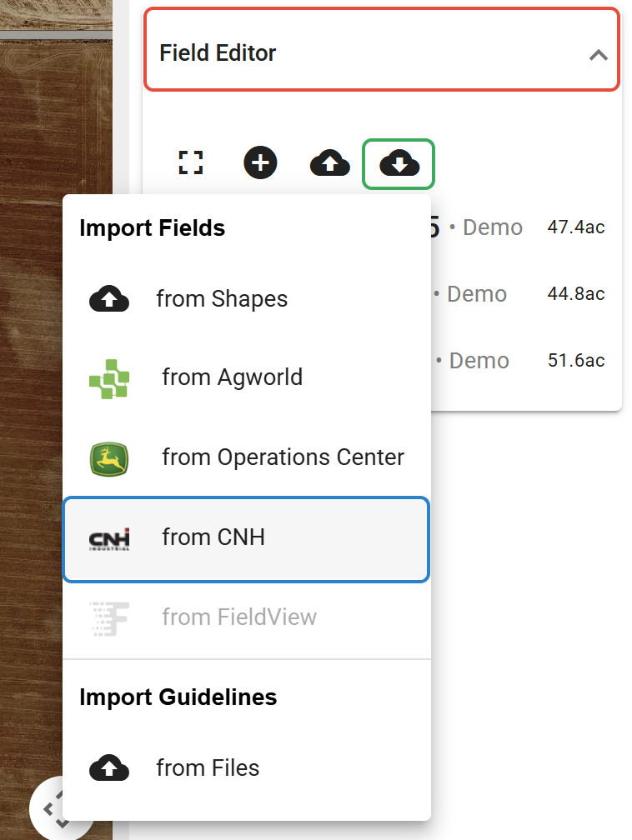This screenshot has width=632, height=840.
Task: Click the cloud icon beside from Files
Action: pyautogui.click(x=109, y=767)
